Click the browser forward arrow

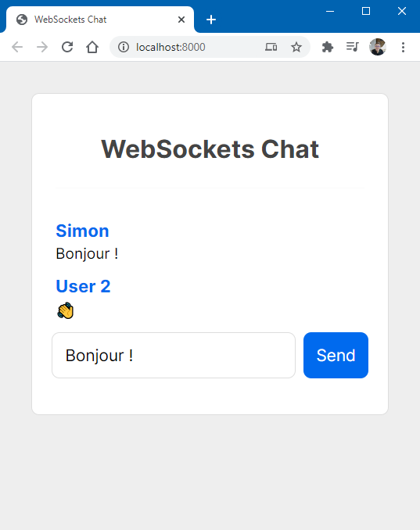pyautogui.click(x=42, y=47)
